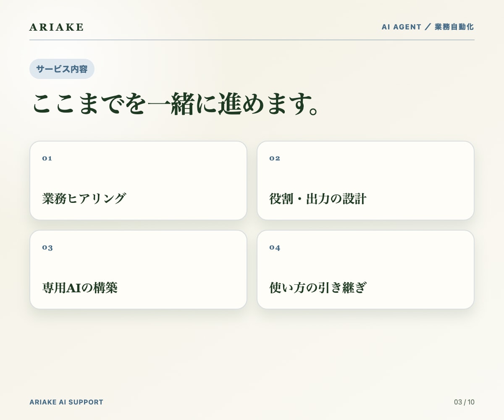
Task: Select the サービス内容 pill badge
Action: [x=62, y=69]
